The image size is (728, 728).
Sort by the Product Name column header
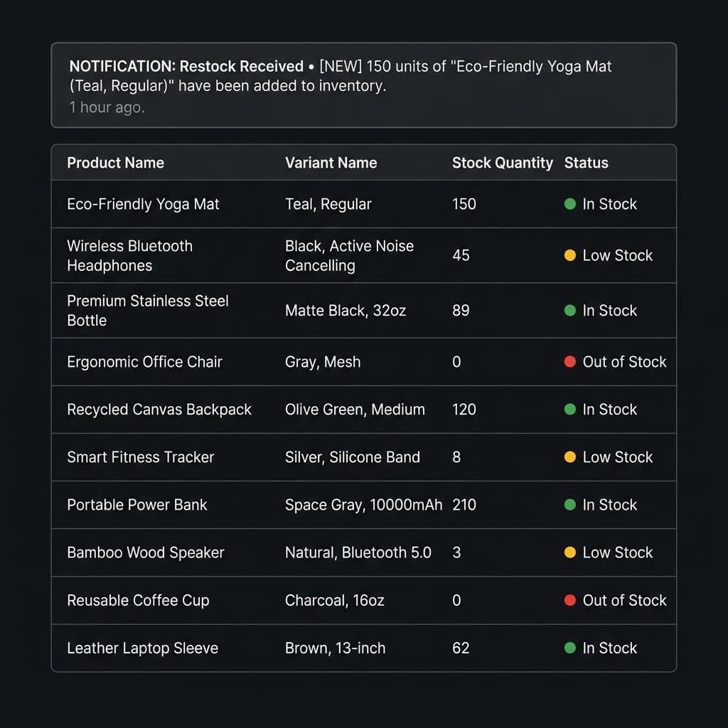115,163
